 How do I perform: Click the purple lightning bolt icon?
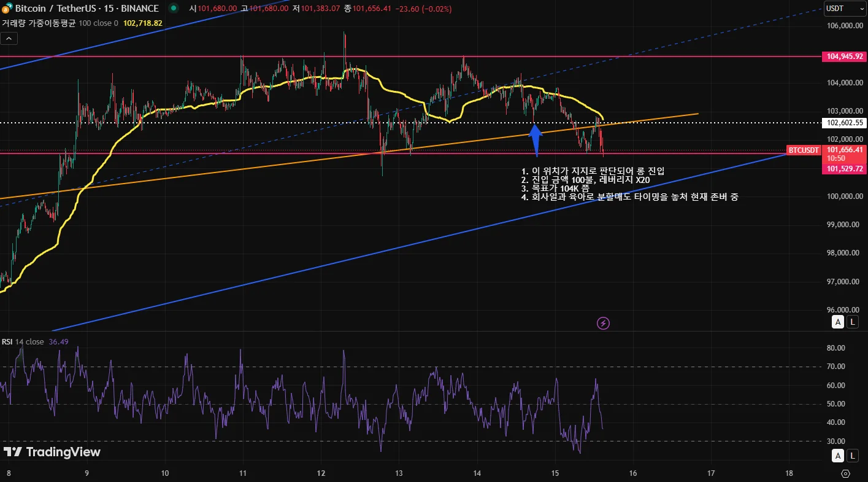[603, 322]
